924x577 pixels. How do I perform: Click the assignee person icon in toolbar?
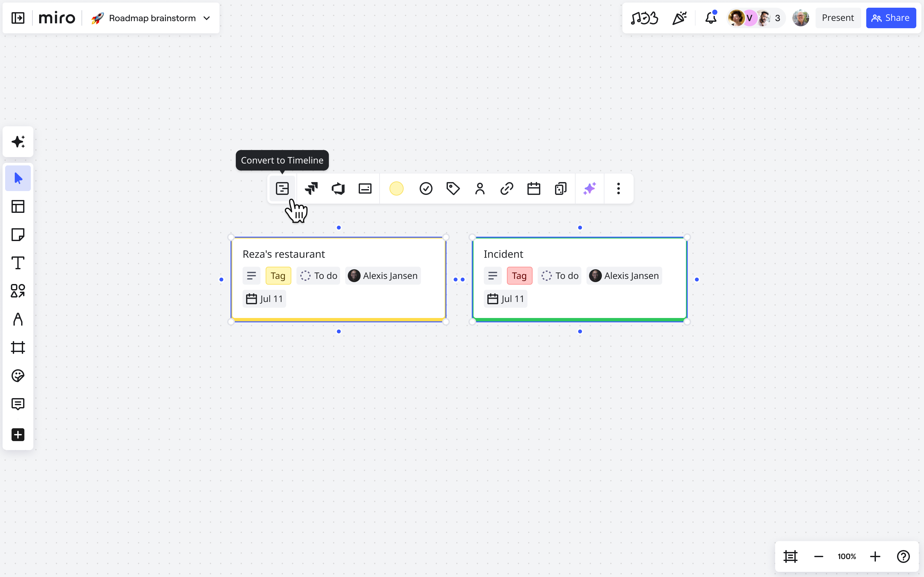[x=480, y=188]
